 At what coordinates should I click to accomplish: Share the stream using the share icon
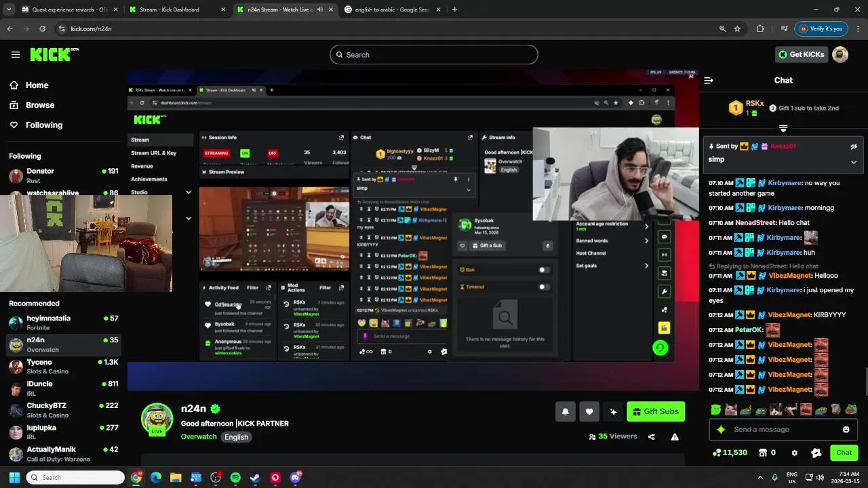pyautogui.click(x=652, y=436)
